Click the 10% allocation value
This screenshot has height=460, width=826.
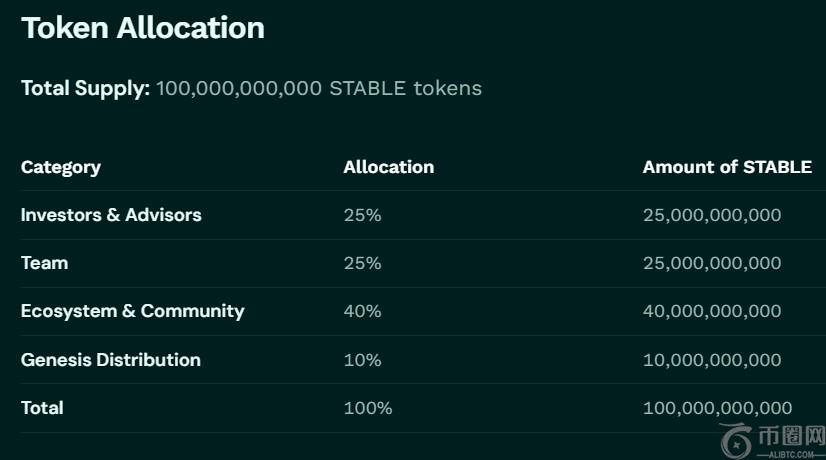tap(362, 359)
